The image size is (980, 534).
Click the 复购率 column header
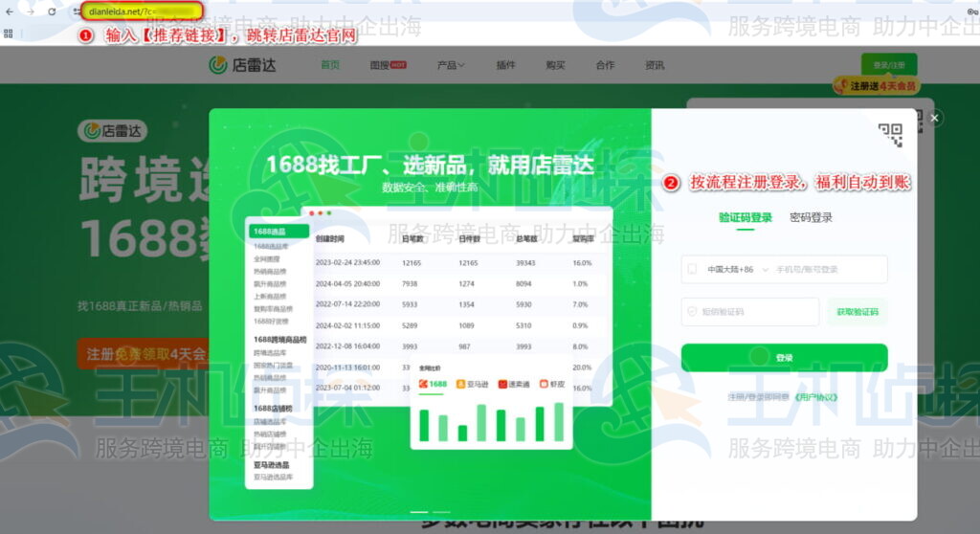coord(583,239)
